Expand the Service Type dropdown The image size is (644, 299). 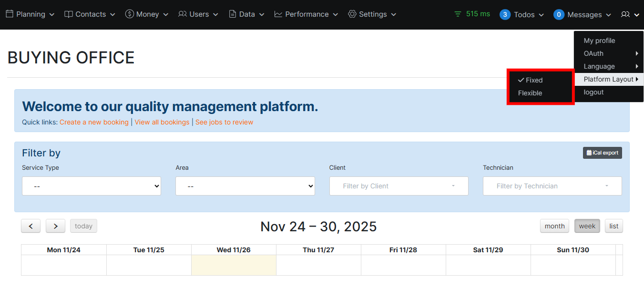[x=92, y=186]
